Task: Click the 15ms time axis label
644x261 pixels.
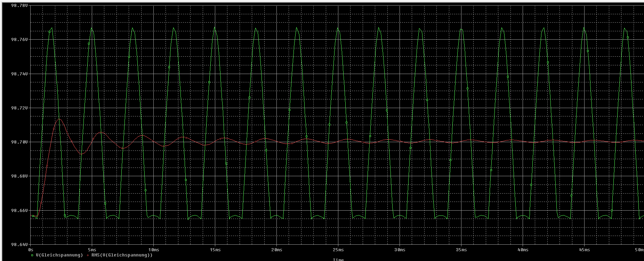Action: (x=215, y=250)
